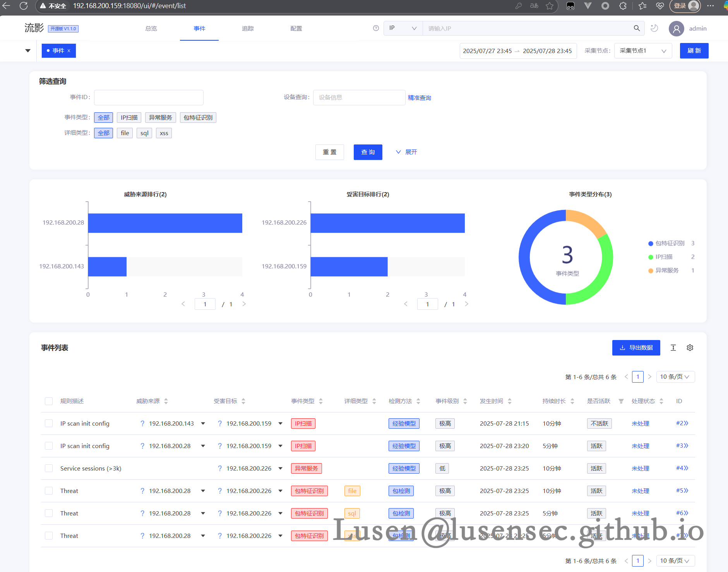
Task: Tick checkbox for first IP scan init config row
Action: coord(49,423)
